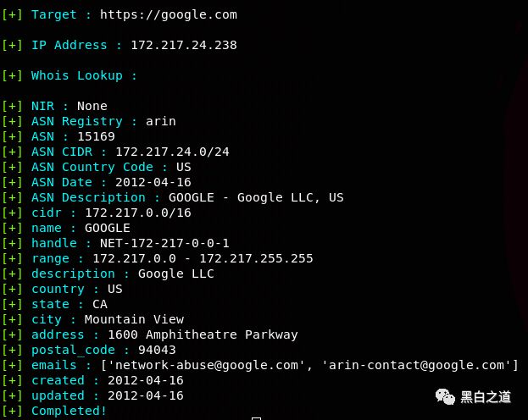
Task: Click the Completed! status message
Action: click(x=69, y=411)
